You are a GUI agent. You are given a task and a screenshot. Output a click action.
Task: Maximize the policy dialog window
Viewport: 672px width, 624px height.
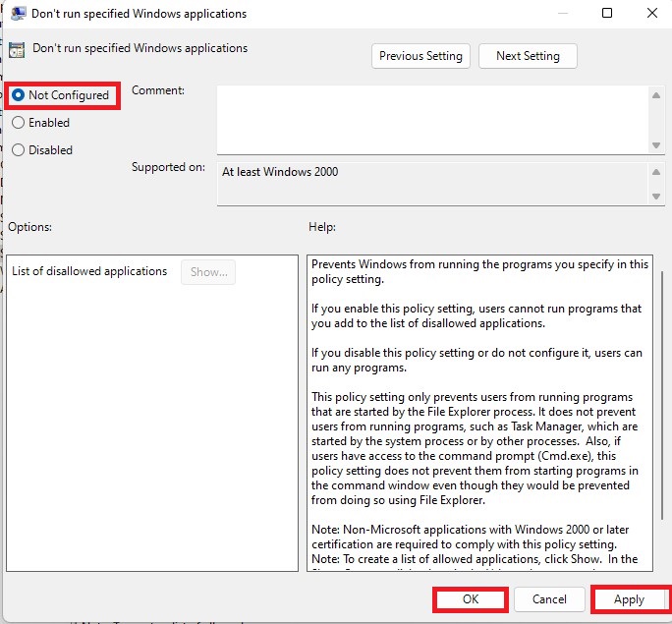(607, 14)
